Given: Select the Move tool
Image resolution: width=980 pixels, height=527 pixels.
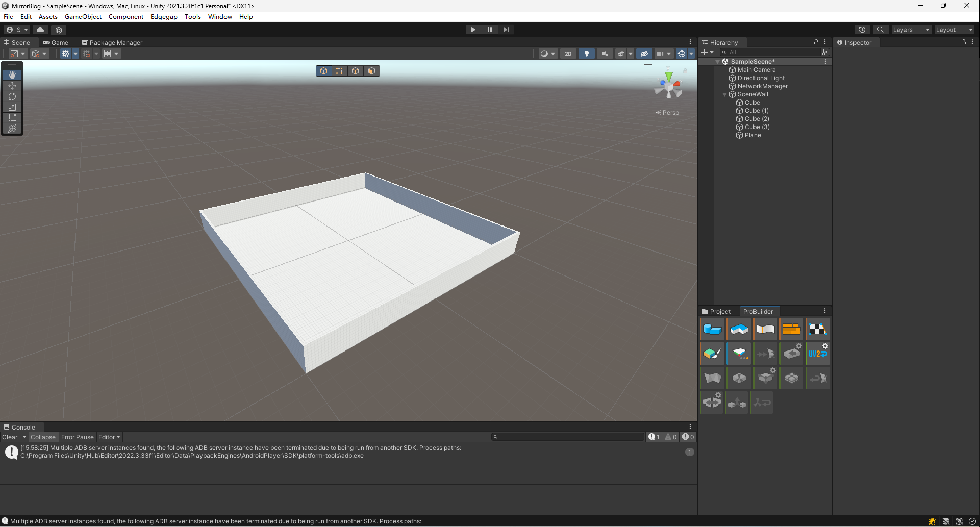Looking at the screenshot, I should pos(12,86).
